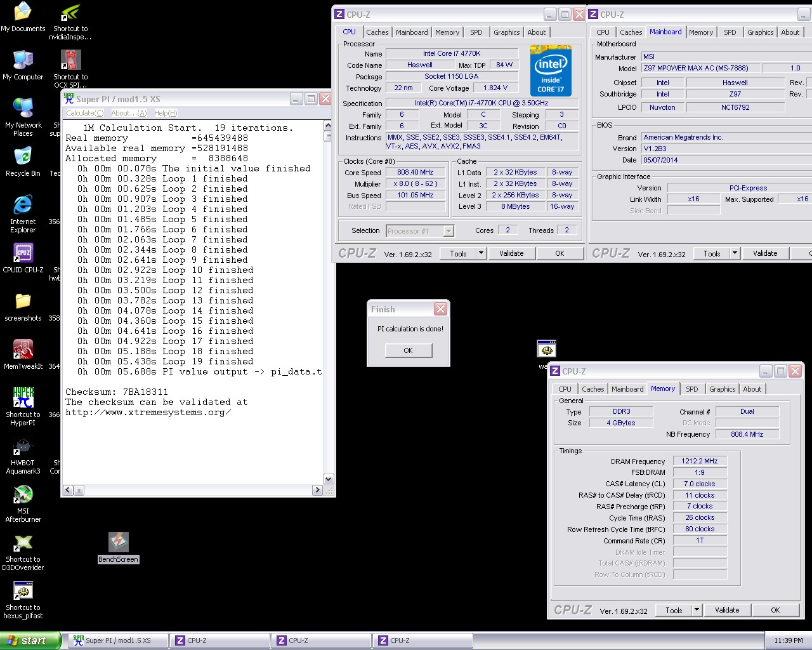
Task: Open the Recycle Bin icon
Action: coord(23,162)
